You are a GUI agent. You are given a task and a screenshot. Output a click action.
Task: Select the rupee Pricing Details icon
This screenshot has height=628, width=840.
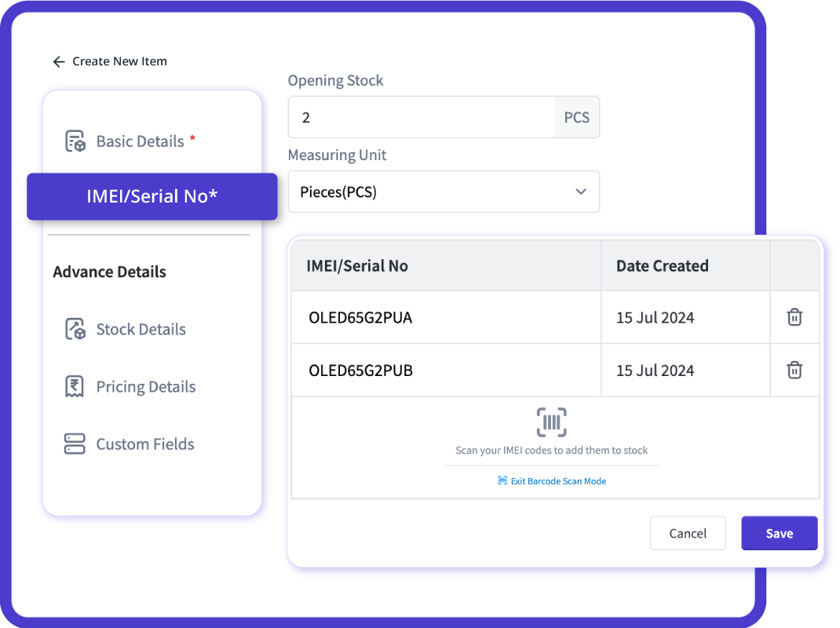[75, 386]
